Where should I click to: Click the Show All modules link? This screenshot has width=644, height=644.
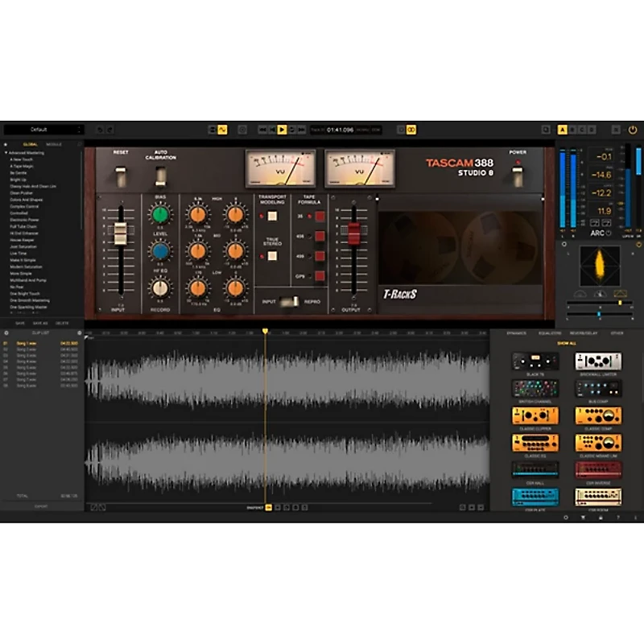pos(566,343)
